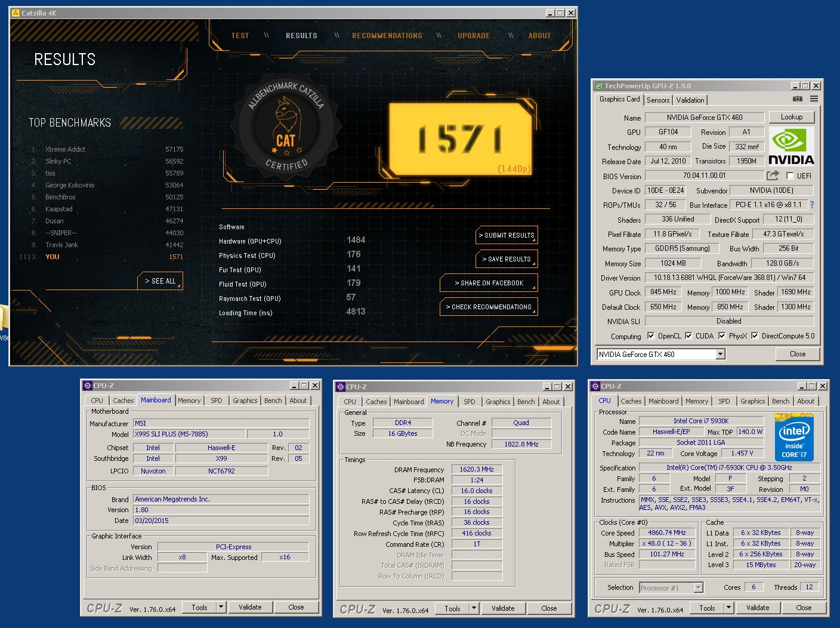This screenshot has width=840, height=628.
Task: Click the GPU-Z screenshot camera icon
Action: pyautogui.click(x=797, y=99)
